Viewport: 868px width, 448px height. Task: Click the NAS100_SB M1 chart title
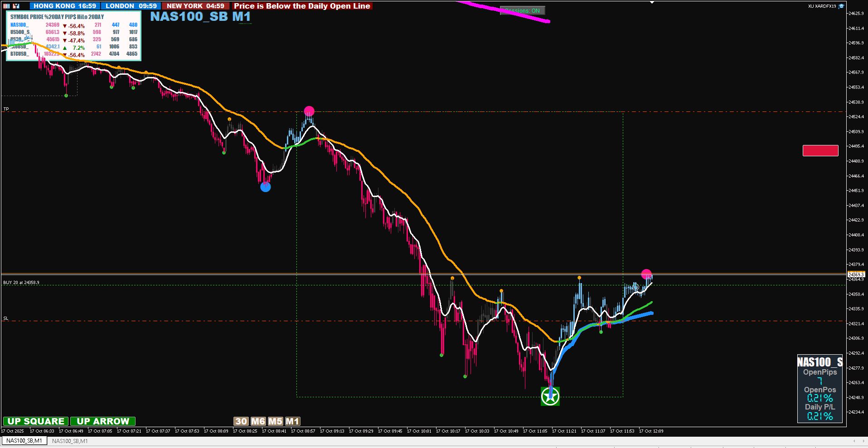click(x=200, y=16)
